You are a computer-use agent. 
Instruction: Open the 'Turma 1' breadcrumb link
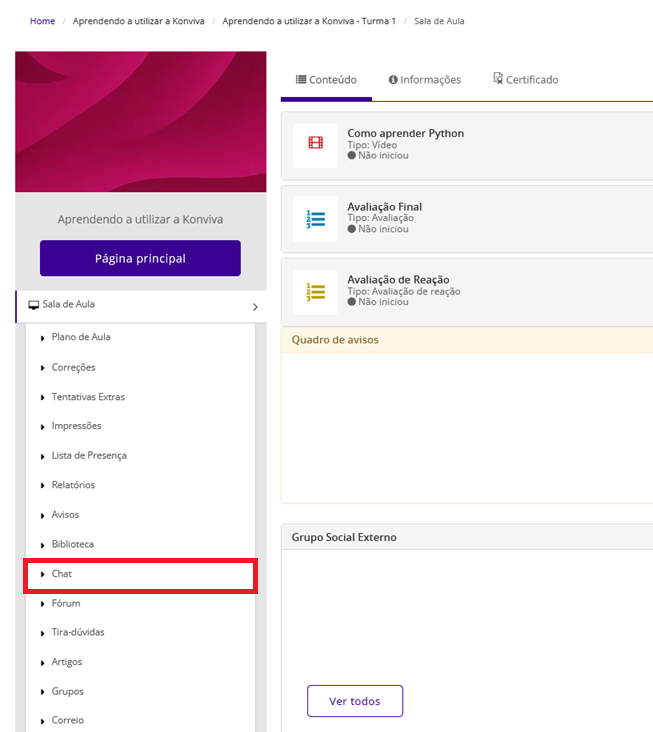click(309, 21)
